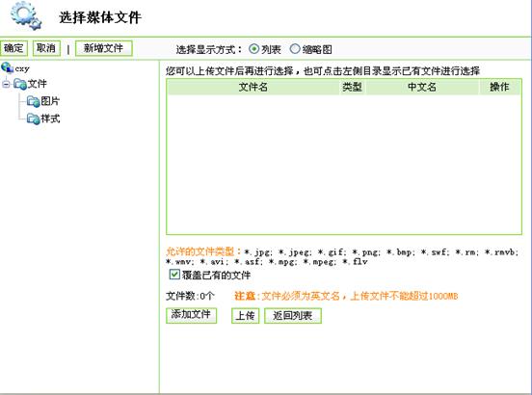
Task: Click the 添加文件 add file button
Action: click(x=191, y=315)
